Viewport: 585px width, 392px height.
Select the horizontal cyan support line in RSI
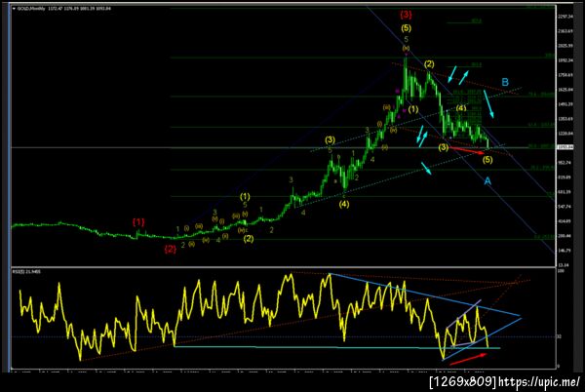coord(337,347)
